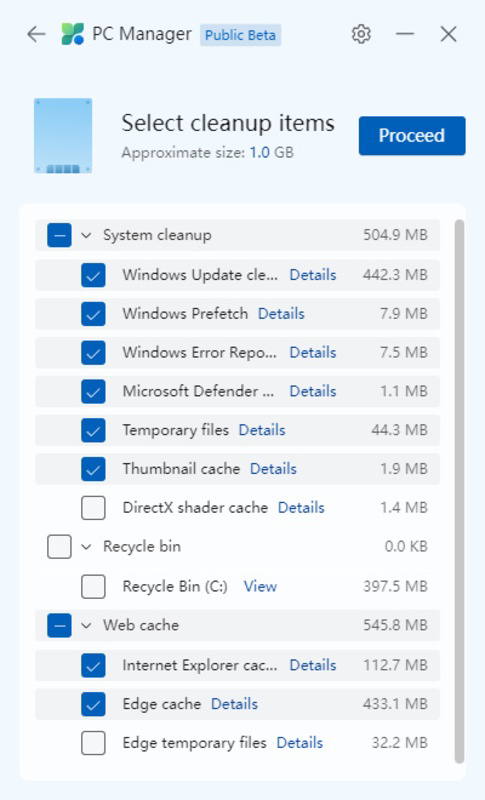Click the 'System cleanup' label
This screenshot has width=485, height=800.
(157, 235)
